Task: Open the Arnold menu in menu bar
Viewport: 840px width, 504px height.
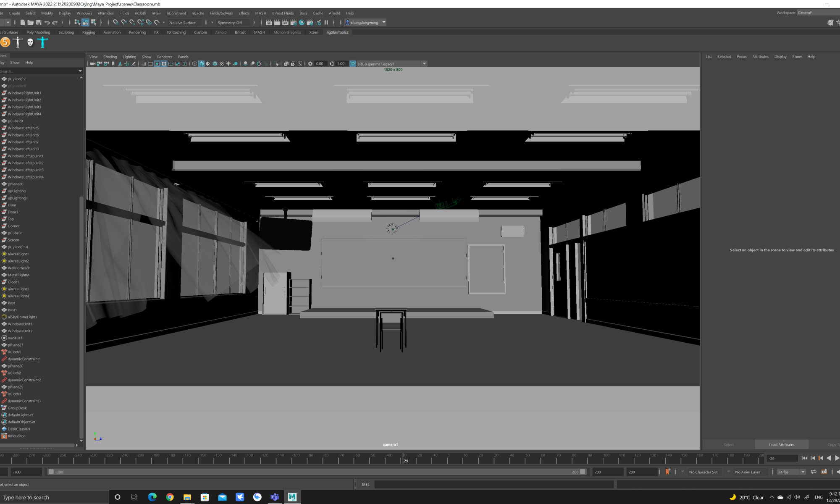Action: [x=334, y=13]
